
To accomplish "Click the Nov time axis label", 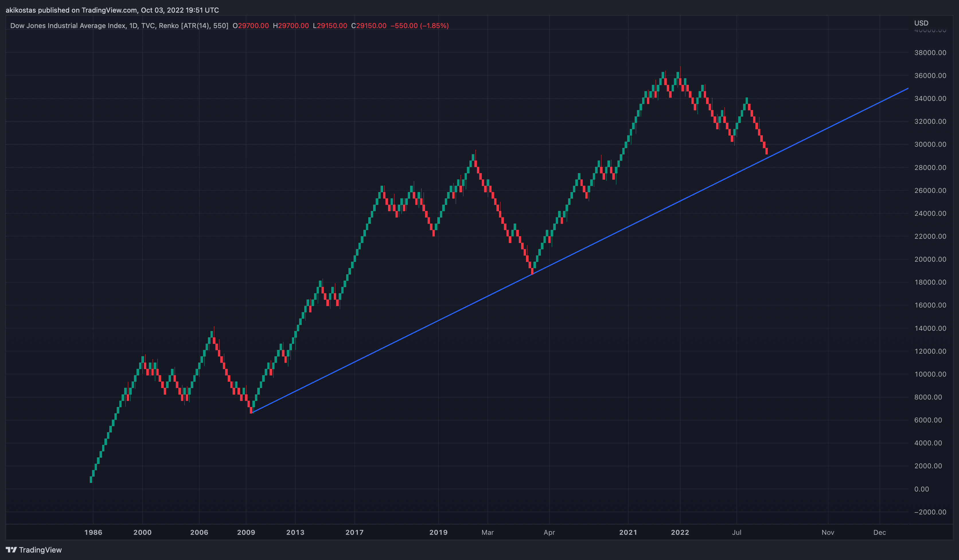I will tap(828, 532).
